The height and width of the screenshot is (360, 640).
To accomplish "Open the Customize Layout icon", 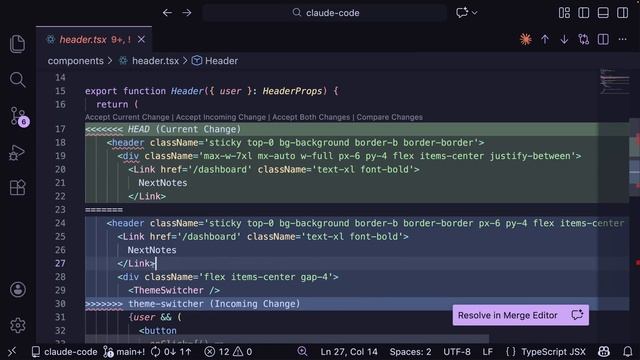I will (x=564, y=13).
